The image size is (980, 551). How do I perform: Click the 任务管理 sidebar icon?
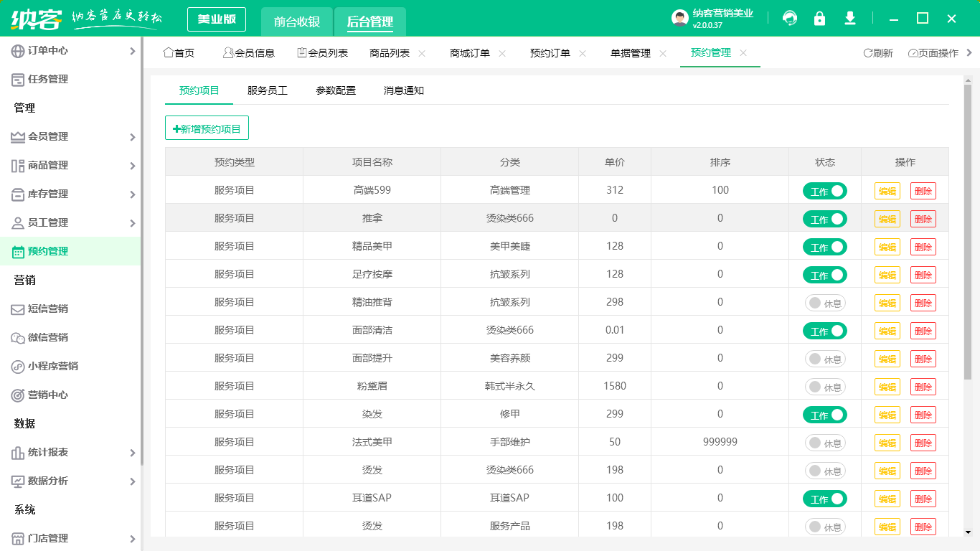coord(18,80)
